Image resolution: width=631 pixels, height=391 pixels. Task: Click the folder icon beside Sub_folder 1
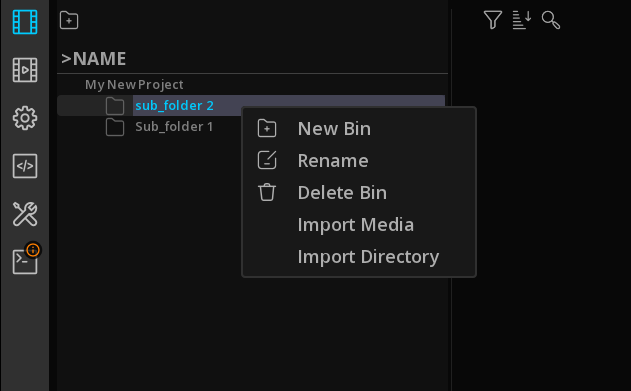click(115, 127)
